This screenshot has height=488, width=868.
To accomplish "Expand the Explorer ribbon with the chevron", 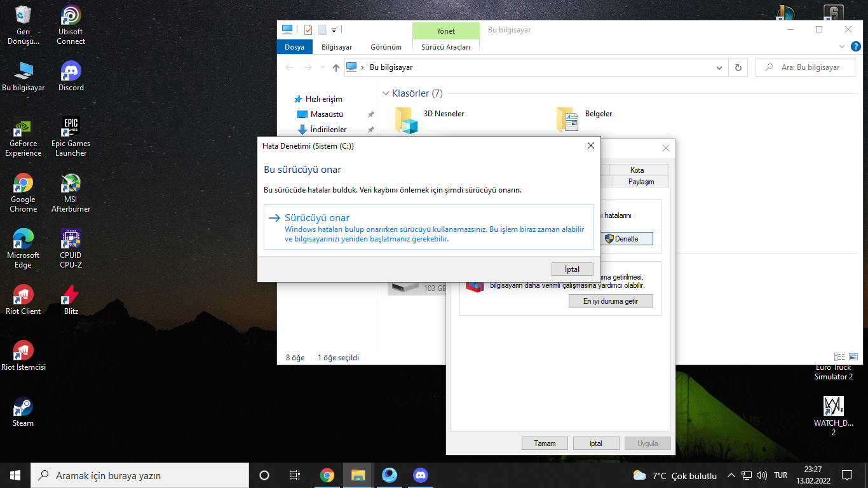I will tap(842, 47).
